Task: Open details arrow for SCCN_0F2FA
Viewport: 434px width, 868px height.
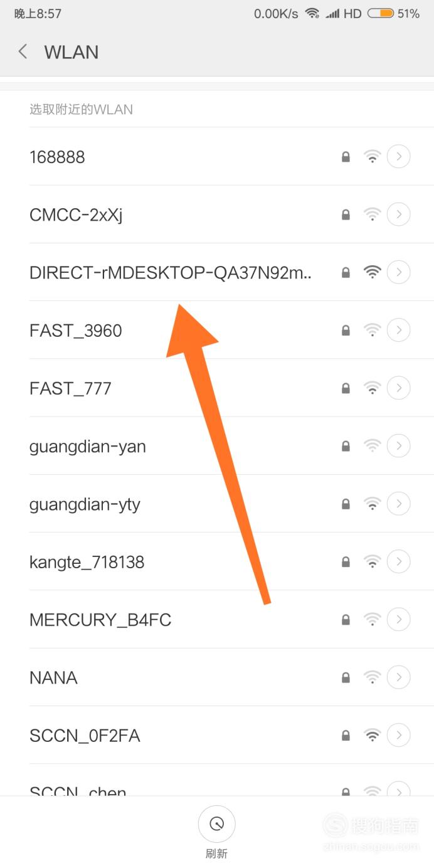Action: [x=399, y=735]
